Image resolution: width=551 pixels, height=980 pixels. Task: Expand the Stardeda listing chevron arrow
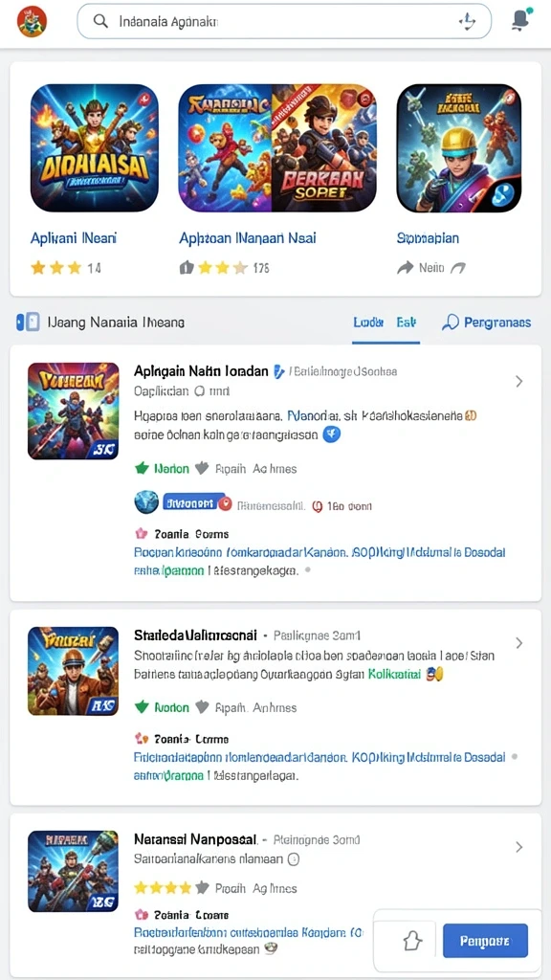pyautogui.click(x=519, y=642)
